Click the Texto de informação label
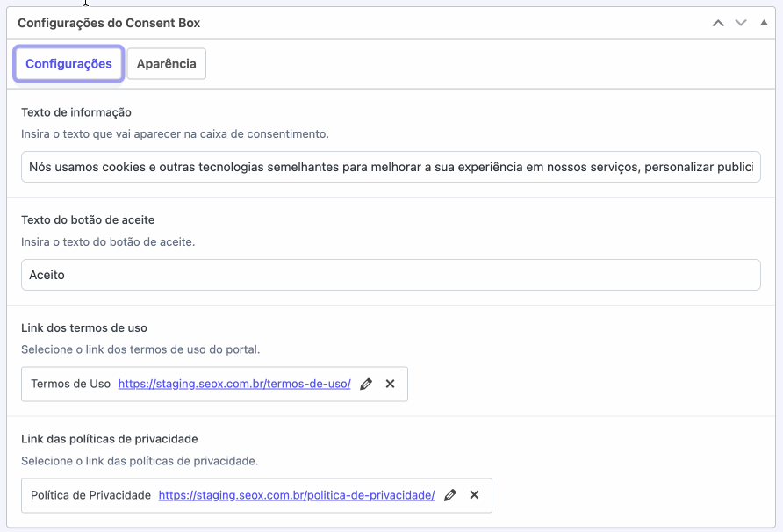 76,112
